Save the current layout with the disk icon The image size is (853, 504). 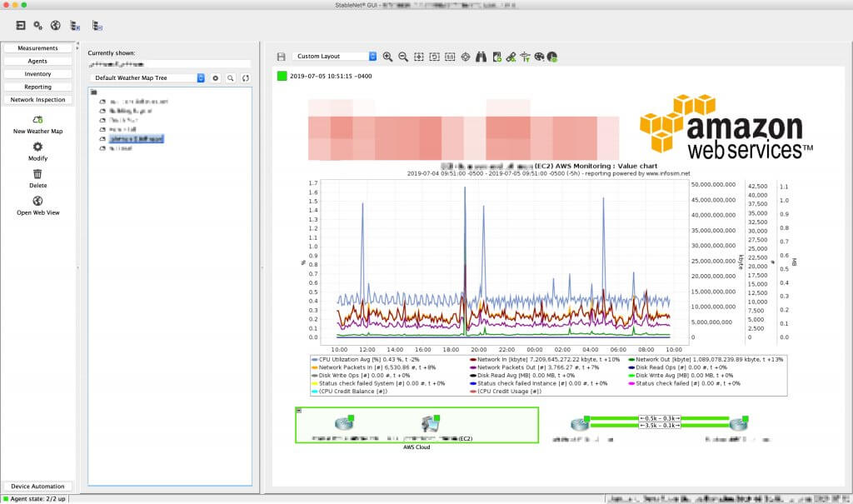pyautogui.click(x=283, y=57)
